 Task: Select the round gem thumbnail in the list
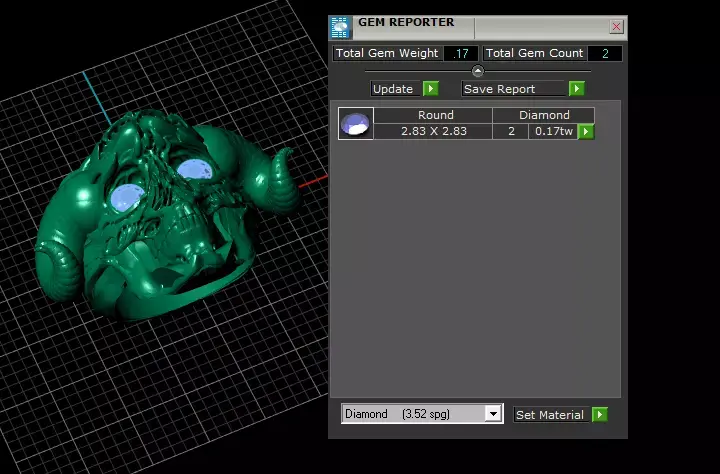click(x=356, y=124)
